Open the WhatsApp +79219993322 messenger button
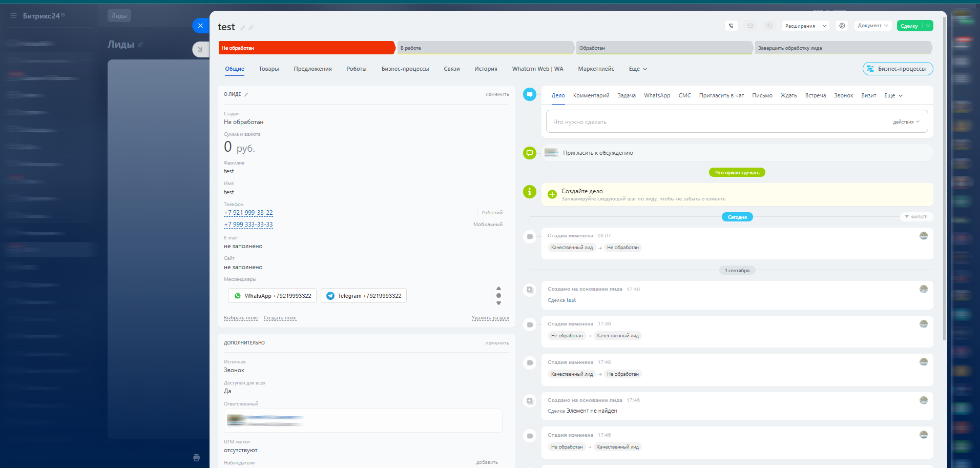The width and height of the screenshot is (980, 468). coord(272,296)
